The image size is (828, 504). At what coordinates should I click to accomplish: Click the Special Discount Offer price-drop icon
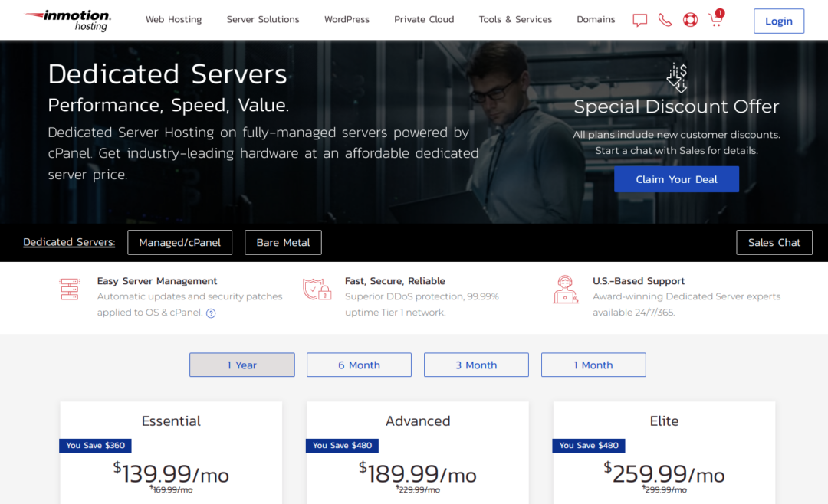tap(676, 77)
